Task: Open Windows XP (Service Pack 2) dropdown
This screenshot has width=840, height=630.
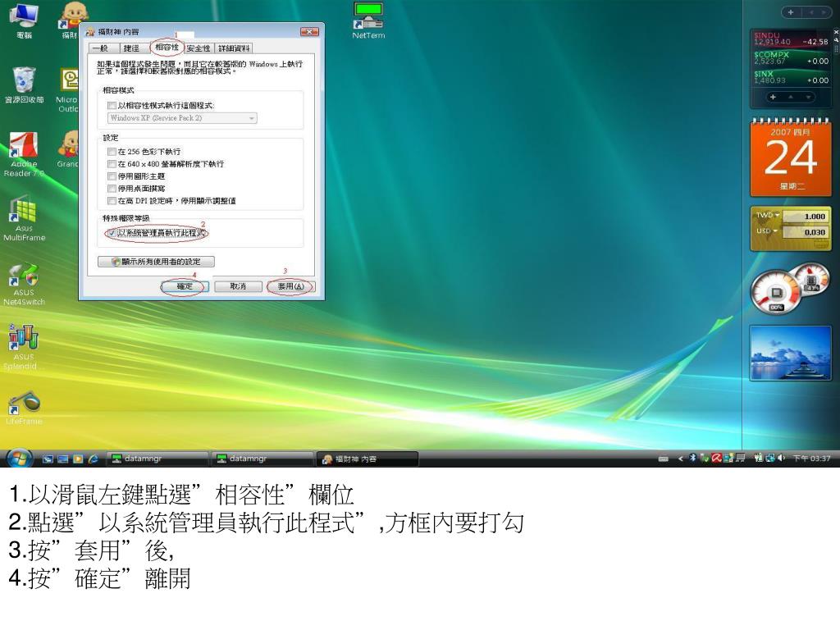Action: coord(182,118)
